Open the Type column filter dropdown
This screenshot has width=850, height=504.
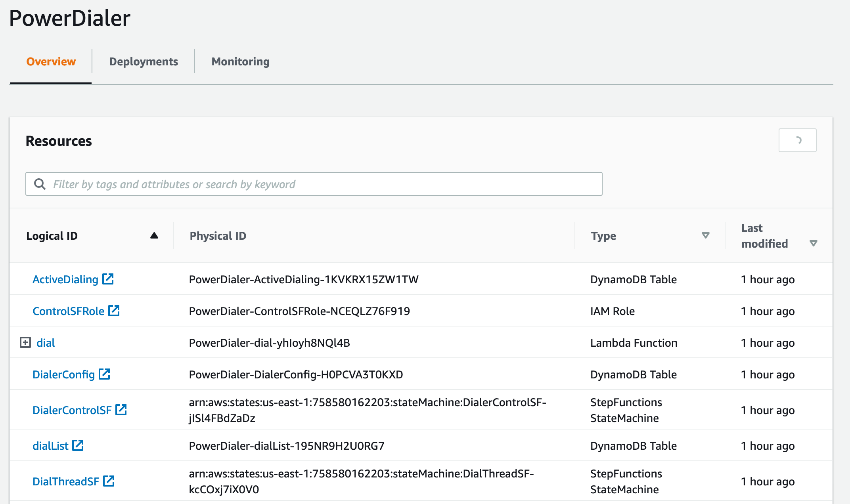tap(705, 235)
